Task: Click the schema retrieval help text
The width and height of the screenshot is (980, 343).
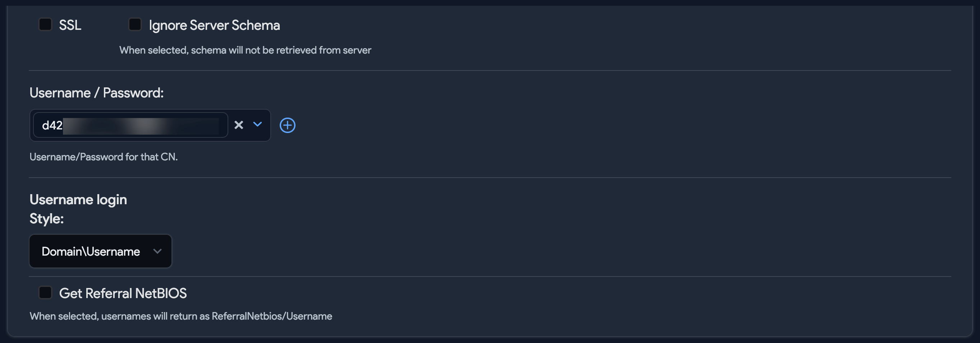Action: [245, 50]
